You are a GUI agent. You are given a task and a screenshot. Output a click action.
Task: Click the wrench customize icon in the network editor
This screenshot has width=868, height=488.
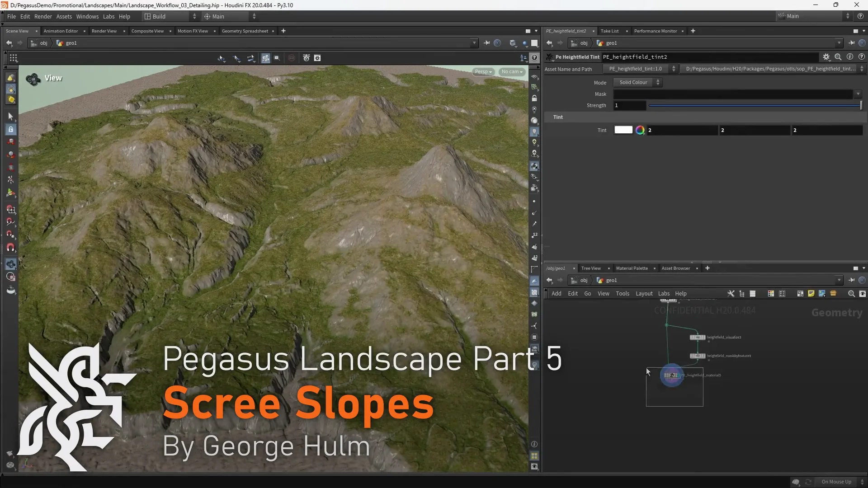tap(731, 294)
